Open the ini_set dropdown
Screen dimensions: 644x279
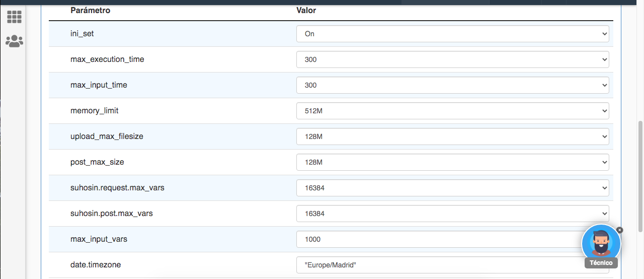pos(453,34)
